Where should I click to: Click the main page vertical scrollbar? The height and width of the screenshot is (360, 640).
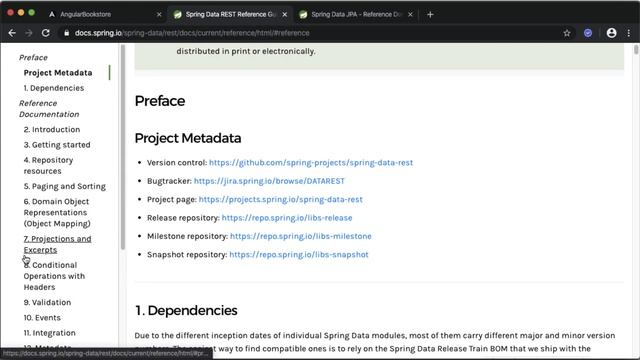pyautogui.click(x=636, y=49)
